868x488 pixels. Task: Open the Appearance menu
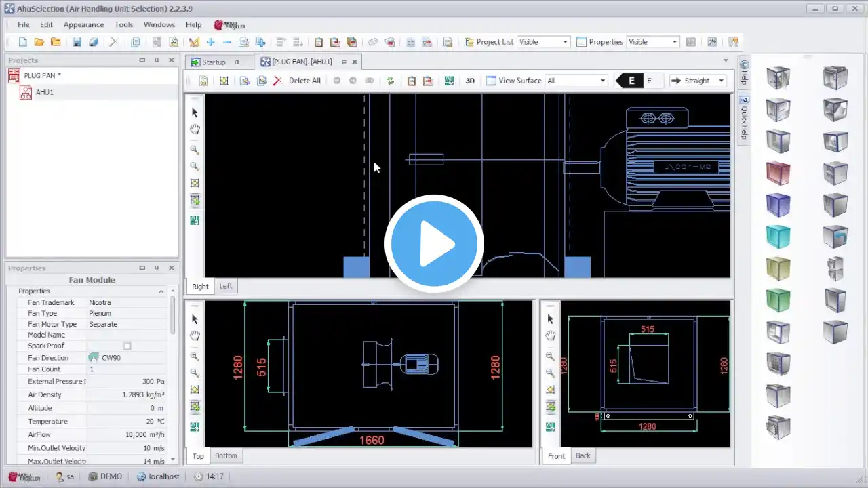pos(83,24)
